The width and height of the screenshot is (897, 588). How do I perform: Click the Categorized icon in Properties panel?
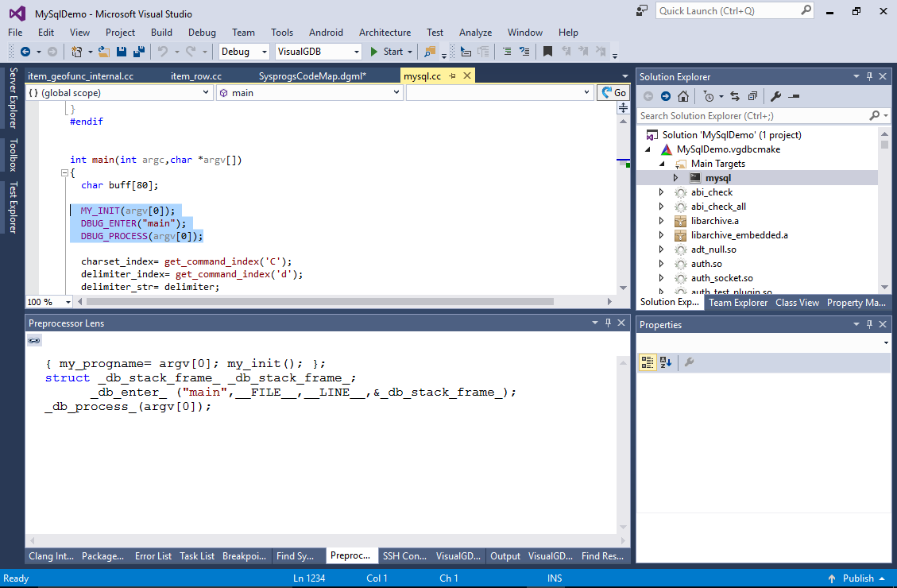[648, 362]
